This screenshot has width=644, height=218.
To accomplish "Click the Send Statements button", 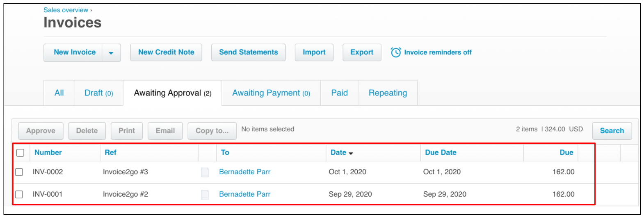I will tap(249, 52).
